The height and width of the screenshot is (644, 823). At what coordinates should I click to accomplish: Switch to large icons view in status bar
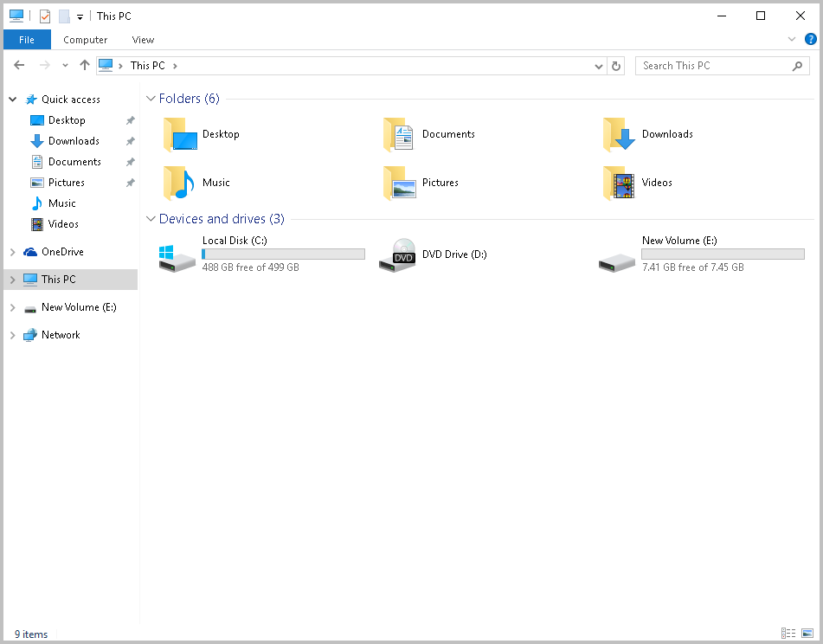point(807,634)
